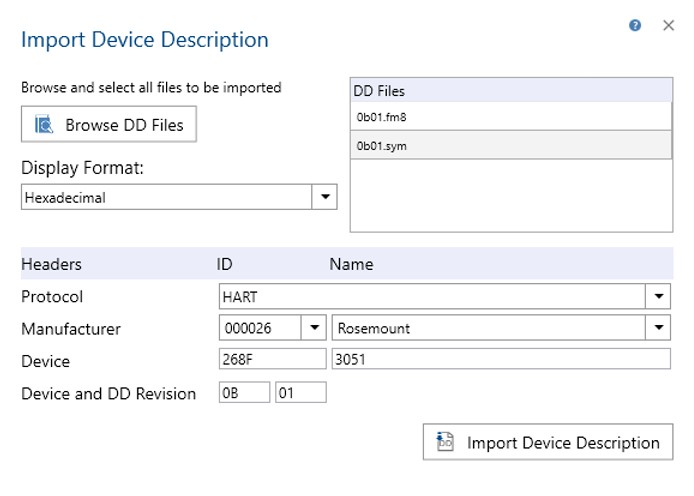
Task: Select the 0b01.fm8 file row
Action: point(511,117)
